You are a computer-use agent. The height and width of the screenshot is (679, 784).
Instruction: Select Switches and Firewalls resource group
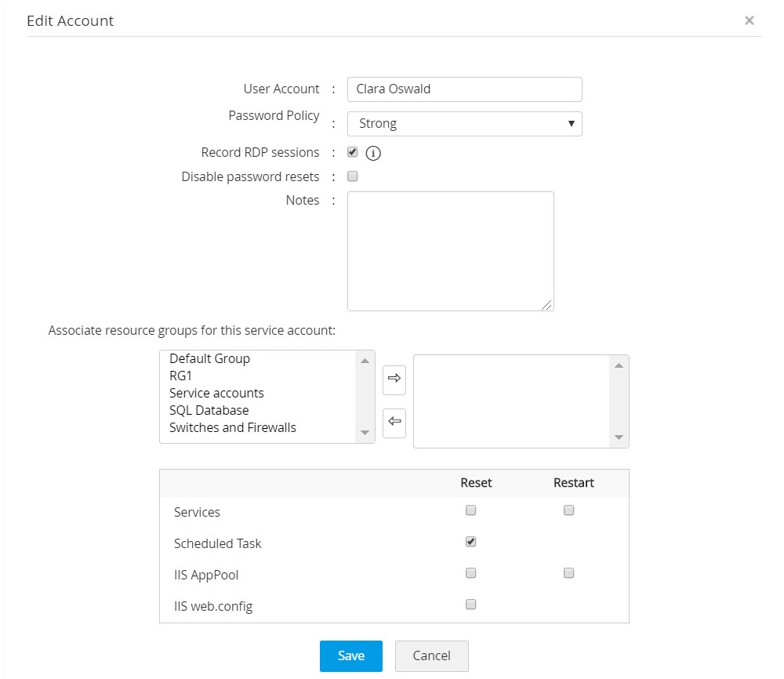[x=232, y=427]
